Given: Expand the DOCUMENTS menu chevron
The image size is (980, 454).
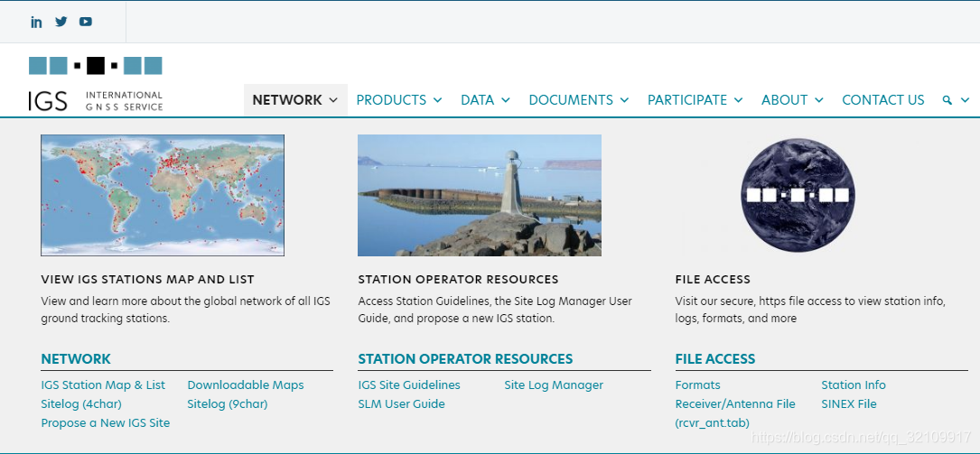Looking at the screenshot, I should coord(624,100).
